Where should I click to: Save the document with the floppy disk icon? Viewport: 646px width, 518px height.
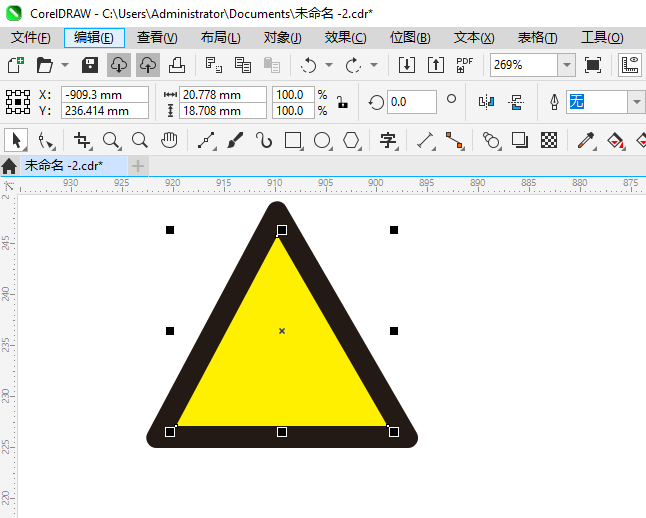point(89,65)
